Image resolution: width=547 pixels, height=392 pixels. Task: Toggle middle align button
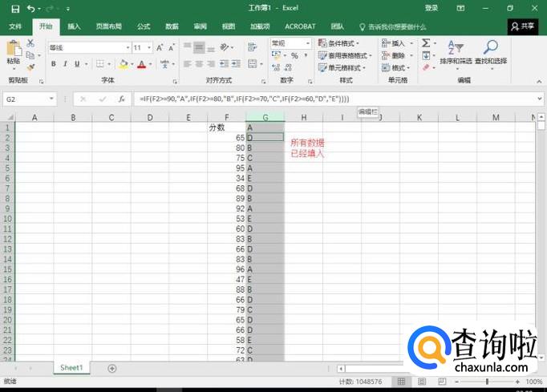[199, 47]
